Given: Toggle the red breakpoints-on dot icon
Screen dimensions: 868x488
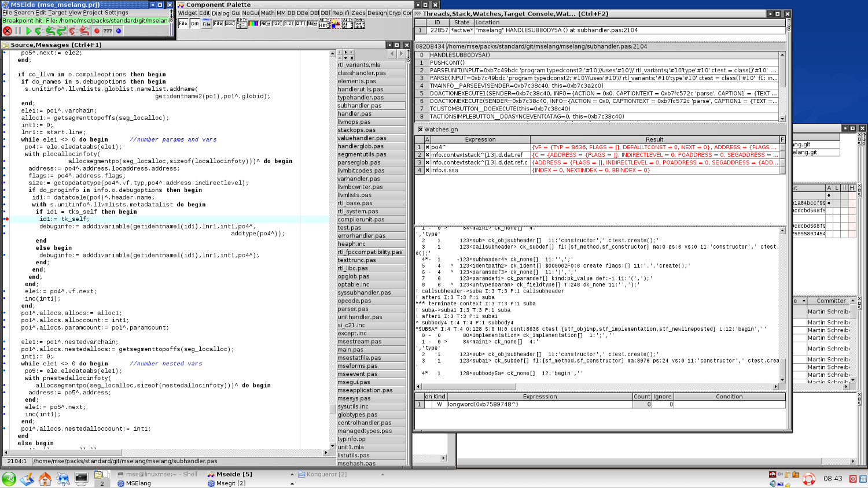Looking at the screenshot, I should coord(97,31).
